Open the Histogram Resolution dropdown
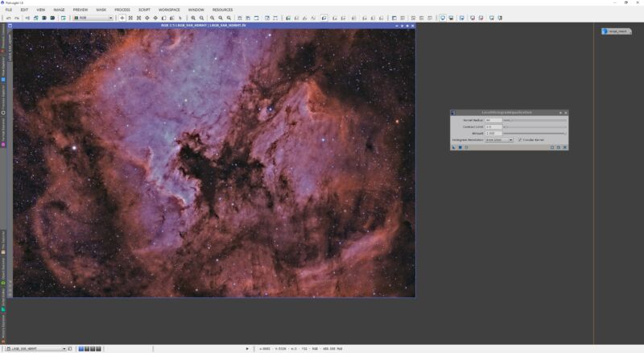This screenshot has height=353, width=644. pyautogui.click(x=498, y=139)
